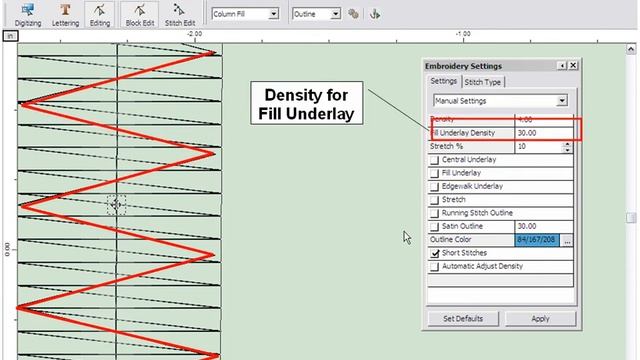This screenshot has height=360, width=640.
Task: Click the vertical scrollbar up arrow
Action: coord(631,49)
